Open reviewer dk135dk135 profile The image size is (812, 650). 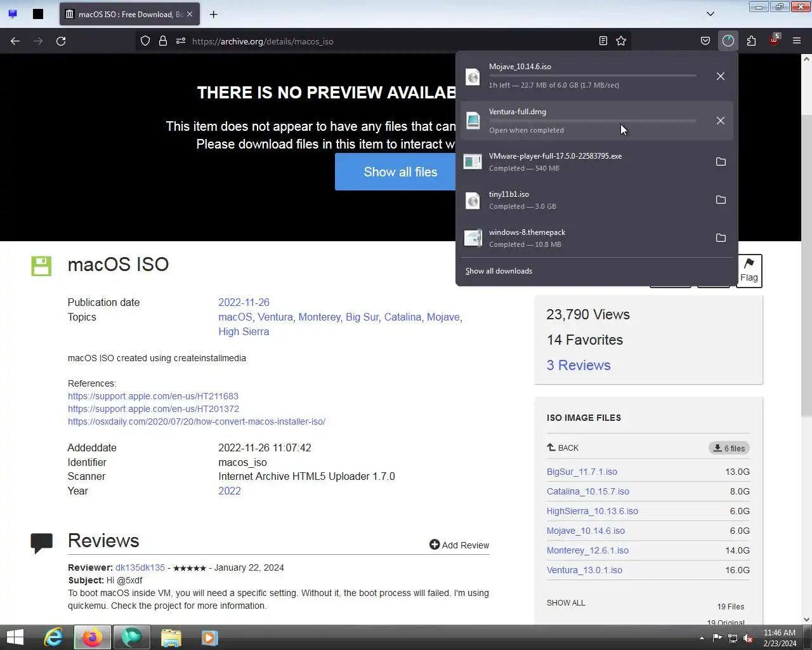tap(140, 567)
